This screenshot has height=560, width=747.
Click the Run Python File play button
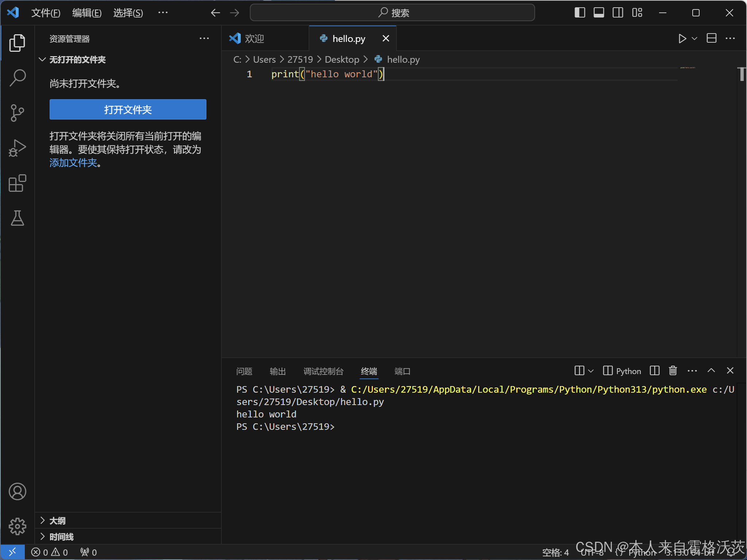[682, 39]
